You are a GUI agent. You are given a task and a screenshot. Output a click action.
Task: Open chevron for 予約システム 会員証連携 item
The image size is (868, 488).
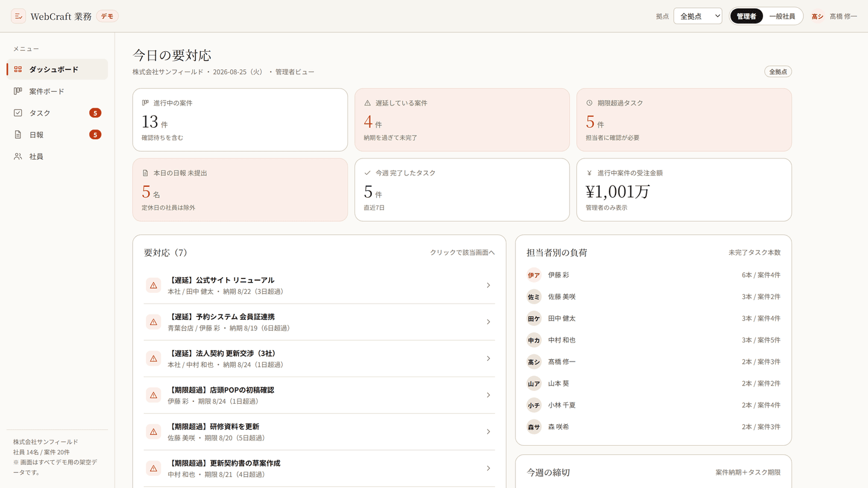click(488, 322)
